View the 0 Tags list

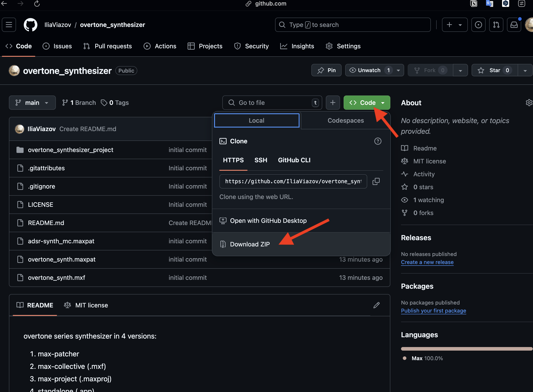tap(115, 103)
